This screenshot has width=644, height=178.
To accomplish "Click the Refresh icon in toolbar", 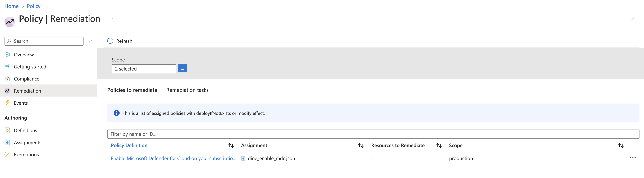I will [110, 41].
